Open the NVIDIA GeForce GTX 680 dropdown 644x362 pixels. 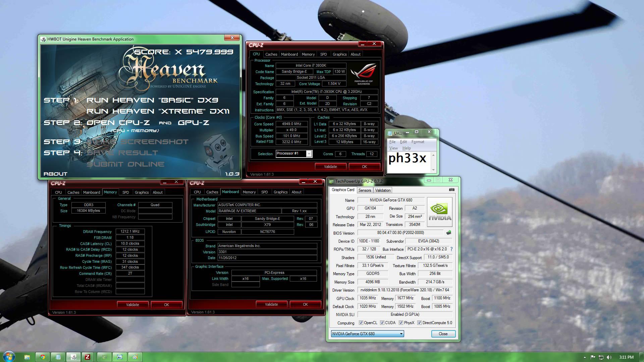(x=367, y=334)
